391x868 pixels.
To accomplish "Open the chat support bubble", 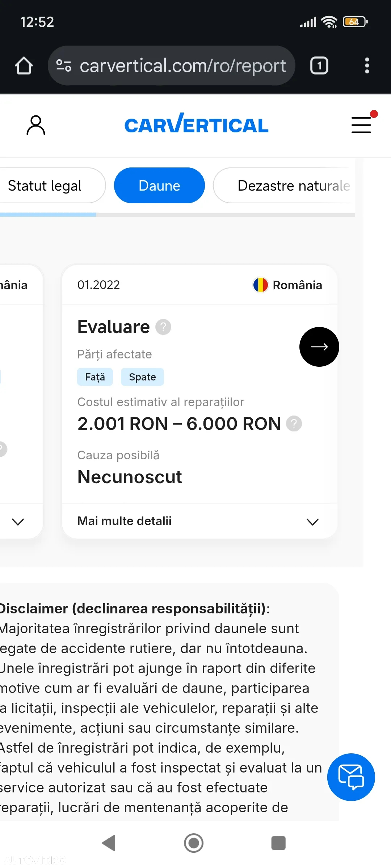I will 351,777.
